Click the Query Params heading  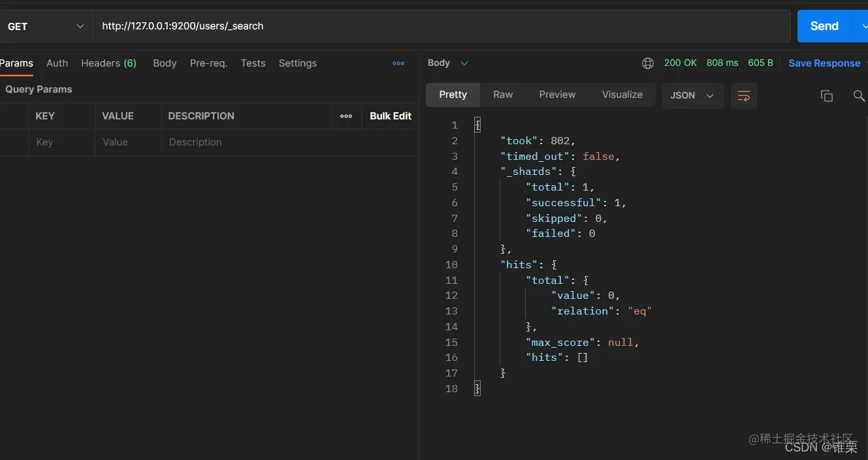39,89
